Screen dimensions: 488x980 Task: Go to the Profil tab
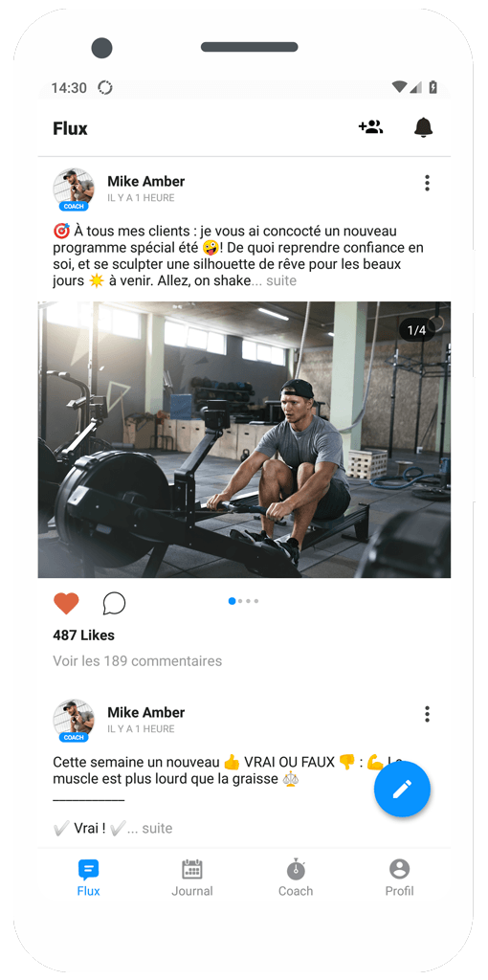(399, 879)
